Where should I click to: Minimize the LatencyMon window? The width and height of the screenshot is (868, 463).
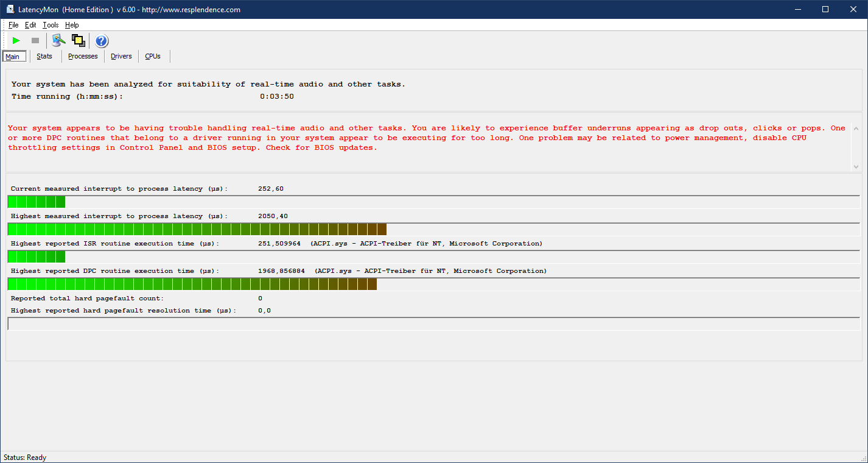[798, 9]
